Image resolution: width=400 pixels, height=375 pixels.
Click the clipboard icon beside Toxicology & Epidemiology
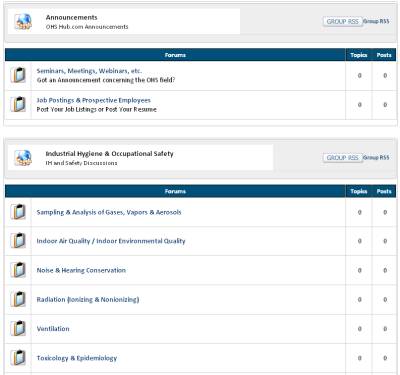[18, 358]
